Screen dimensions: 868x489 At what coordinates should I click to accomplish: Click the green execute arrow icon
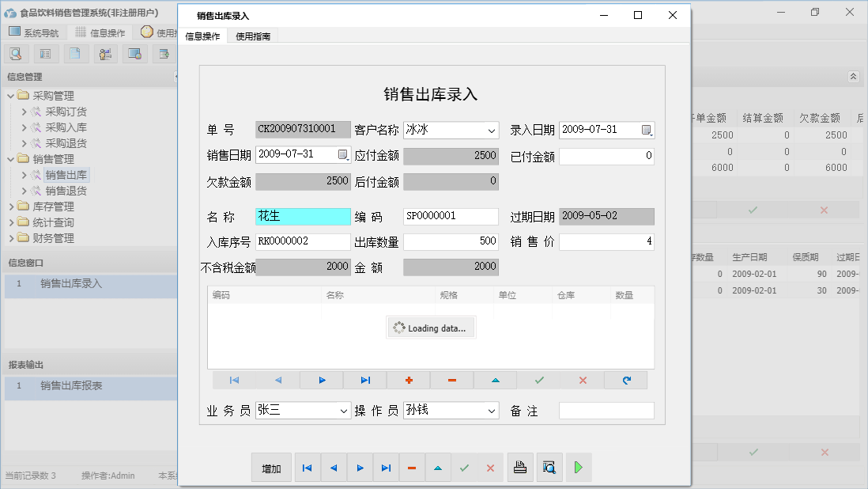pyautogui.click(x=578, y=468)
